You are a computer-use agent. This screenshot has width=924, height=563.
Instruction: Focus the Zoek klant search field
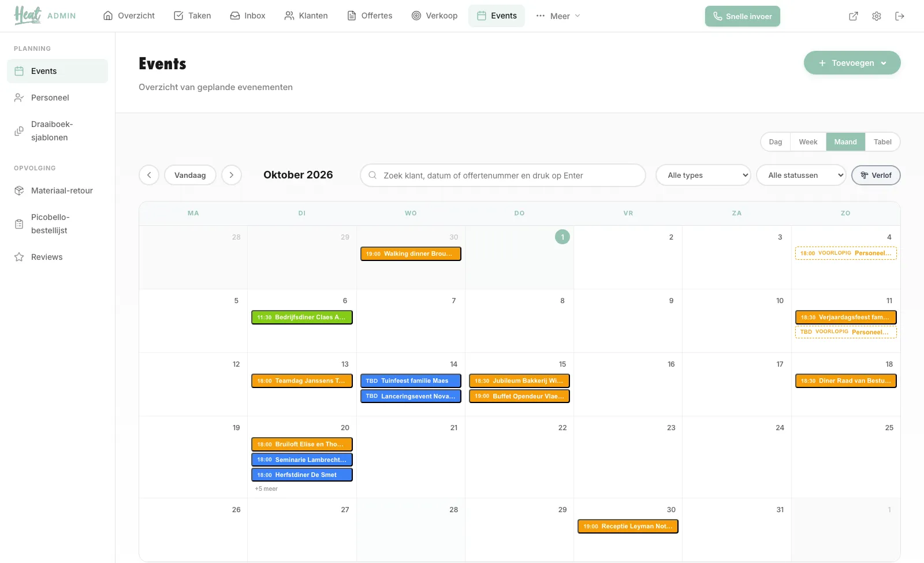503,176
